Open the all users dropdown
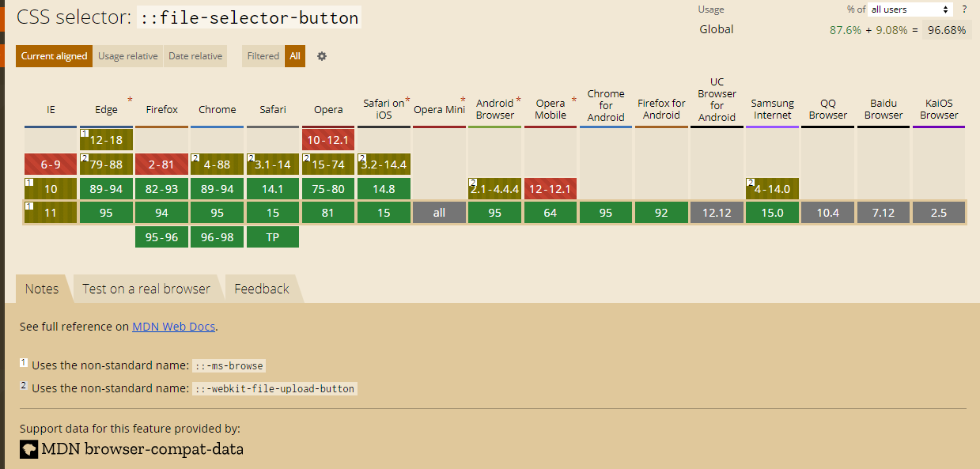 910,9
